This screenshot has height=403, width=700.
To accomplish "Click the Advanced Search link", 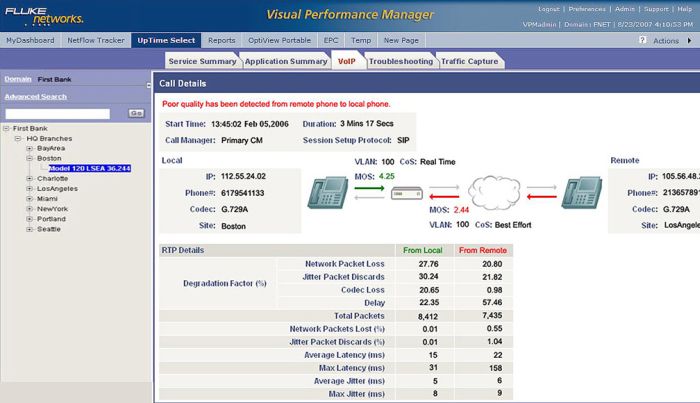I will pyautogui.click(x=35, y=97).
